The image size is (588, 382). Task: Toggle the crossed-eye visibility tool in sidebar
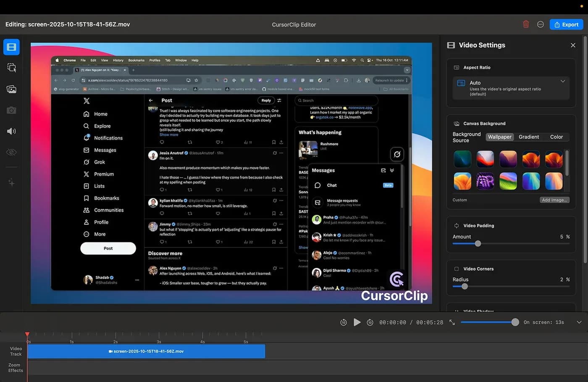point(11,152)
